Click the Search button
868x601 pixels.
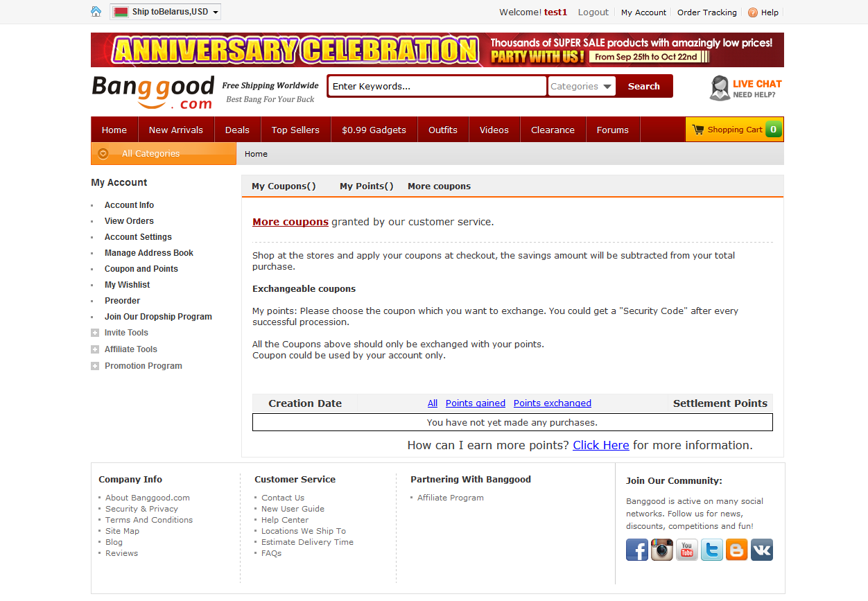(x=643, y=86)
